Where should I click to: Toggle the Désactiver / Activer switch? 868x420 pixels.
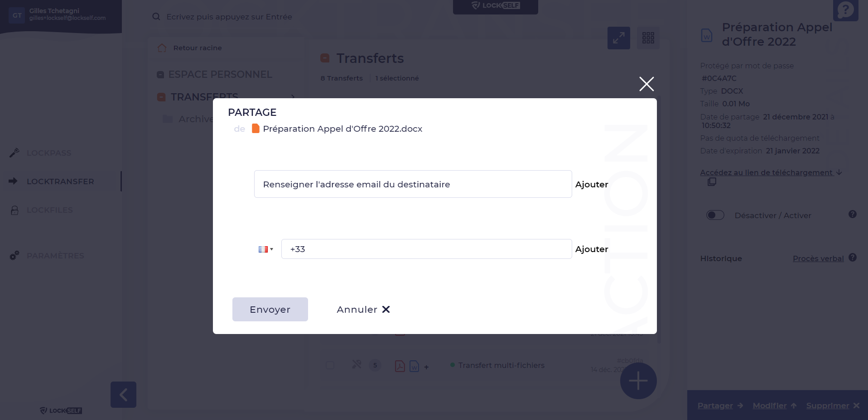[x=715, y=215]
